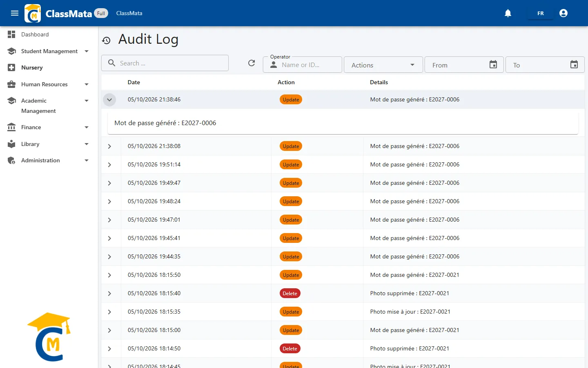Click the Update badge at 19:44:35

click(291, 257)
